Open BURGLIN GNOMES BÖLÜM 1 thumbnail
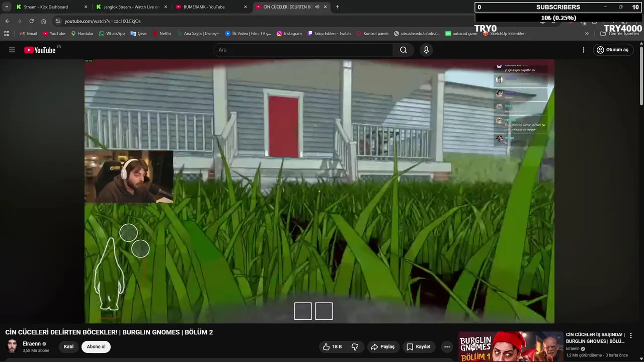 click(511, 346)
